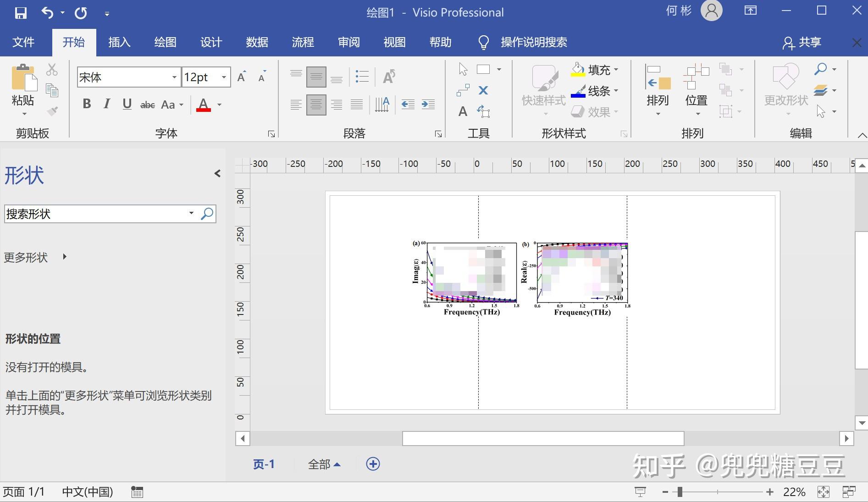Select the Pointer tool in 工具 group
The height and width of the screenshot is (502, 868).
(x=463, y=69)
